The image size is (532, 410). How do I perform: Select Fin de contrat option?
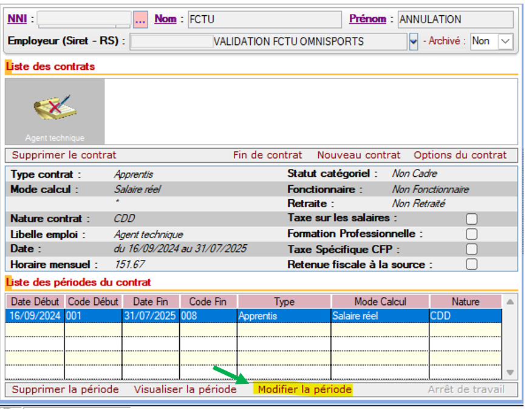tap(267, 155)
